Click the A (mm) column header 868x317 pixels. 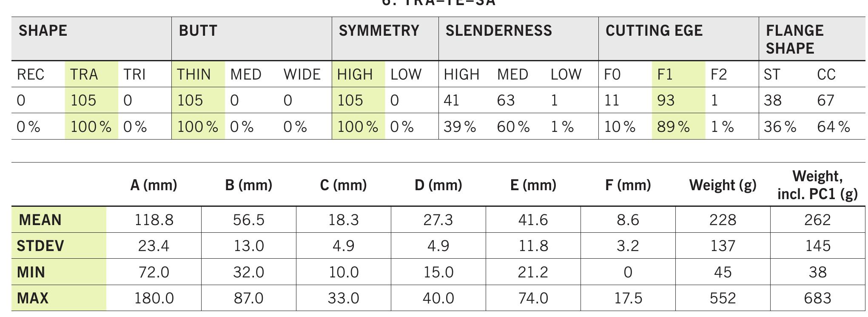[x=154, y=185]
